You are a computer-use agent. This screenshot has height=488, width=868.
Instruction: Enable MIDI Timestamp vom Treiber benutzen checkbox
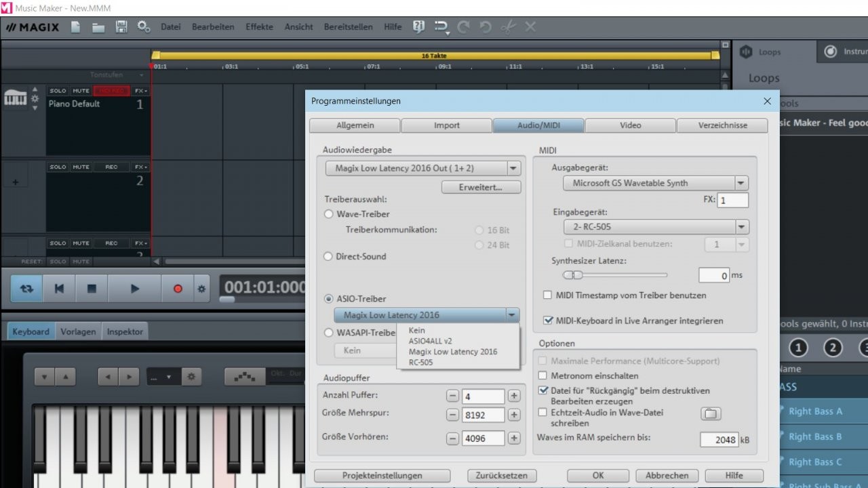(548, 296)
